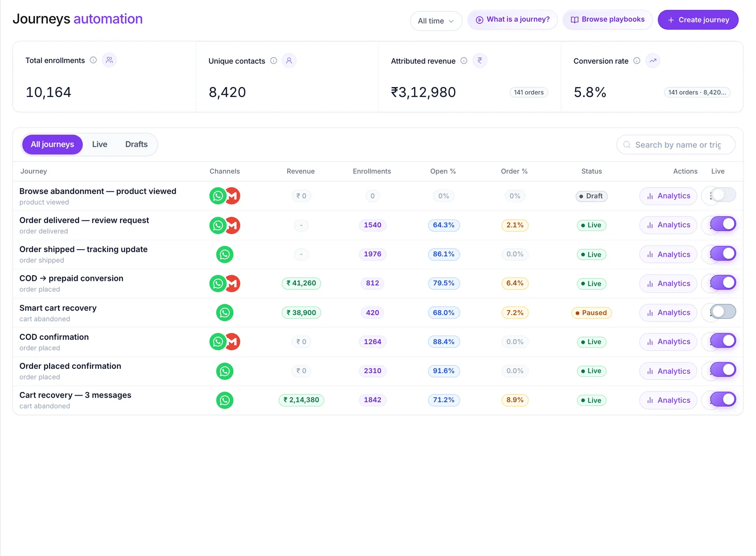The height and width of the screenshot is (556, 756).
Task: Click the Create journey button
Action: tap(698, 20)
